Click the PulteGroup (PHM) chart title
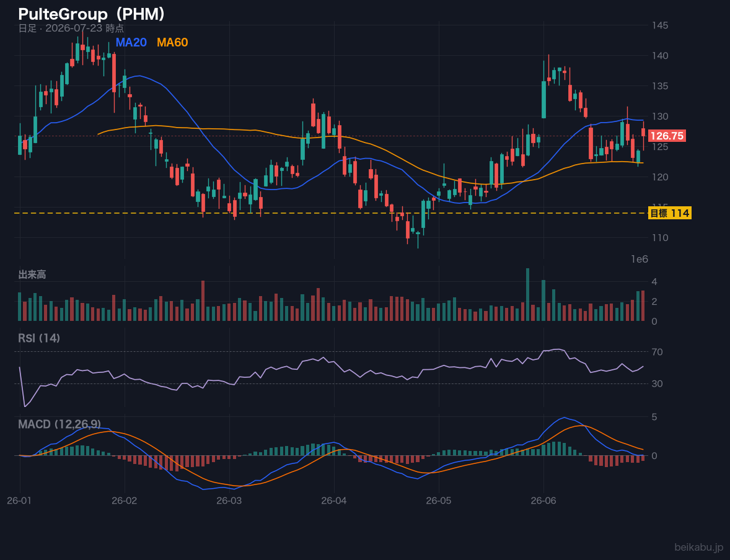This screenshot has width=730, height=560. click(x=91, y=14)
